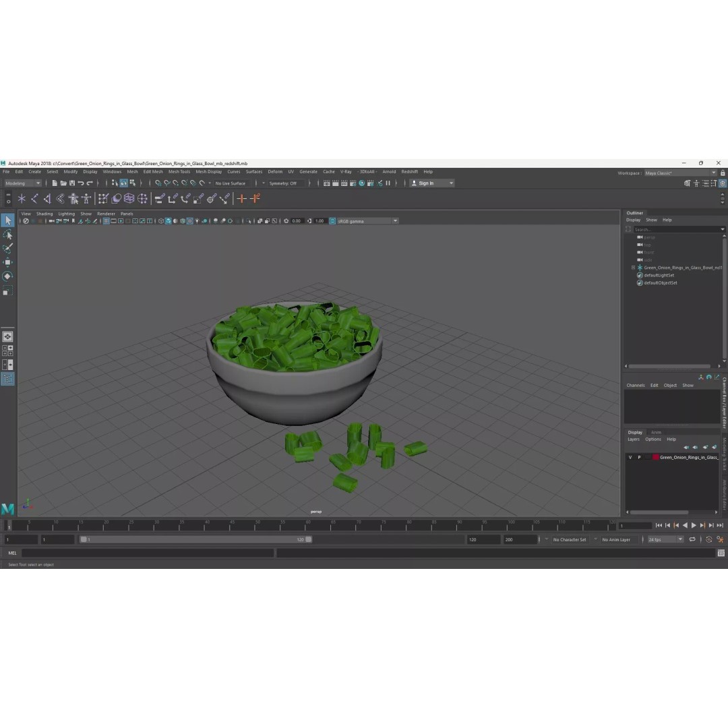Click the layer editor horizontal scrollbar
This screenshot has width=728, height=728.
click(659, 512)
